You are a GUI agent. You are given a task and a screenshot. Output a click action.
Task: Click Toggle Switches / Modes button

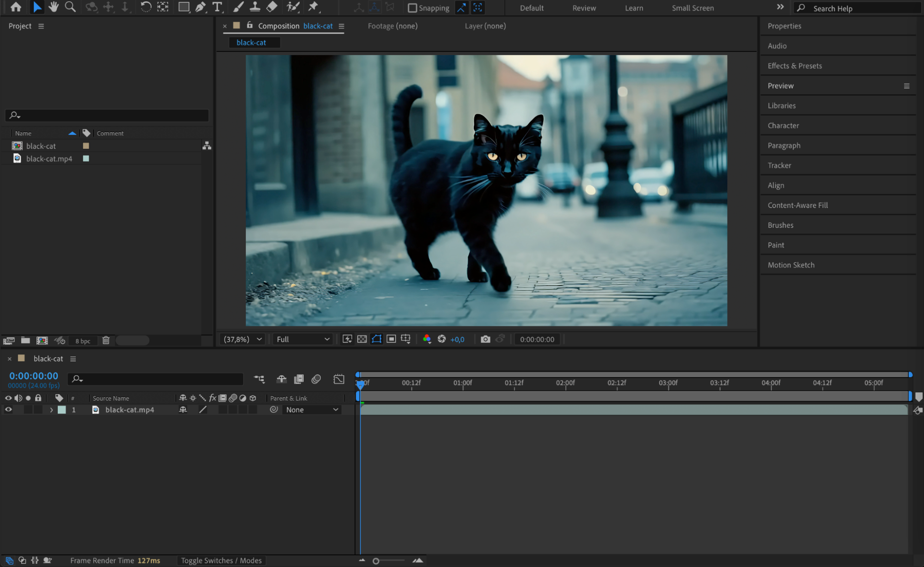(221, 561)
